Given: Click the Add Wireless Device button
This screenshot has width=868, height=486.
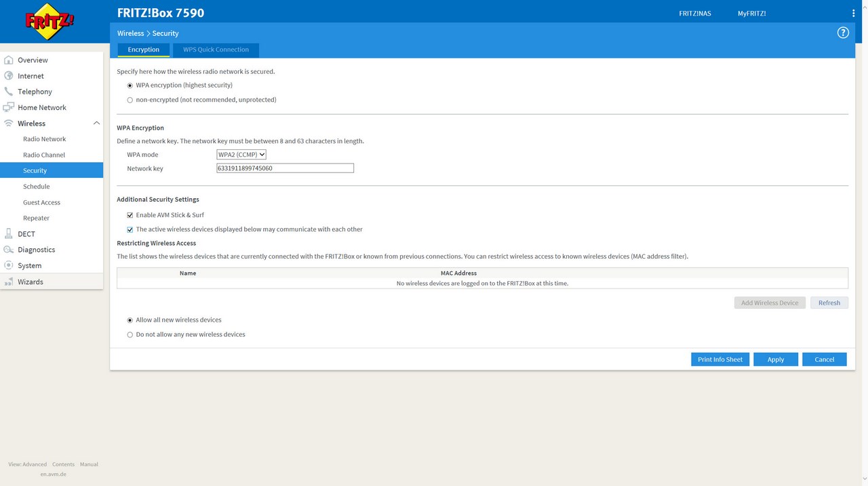Looking at the screenshot, I should click(770, 303).
